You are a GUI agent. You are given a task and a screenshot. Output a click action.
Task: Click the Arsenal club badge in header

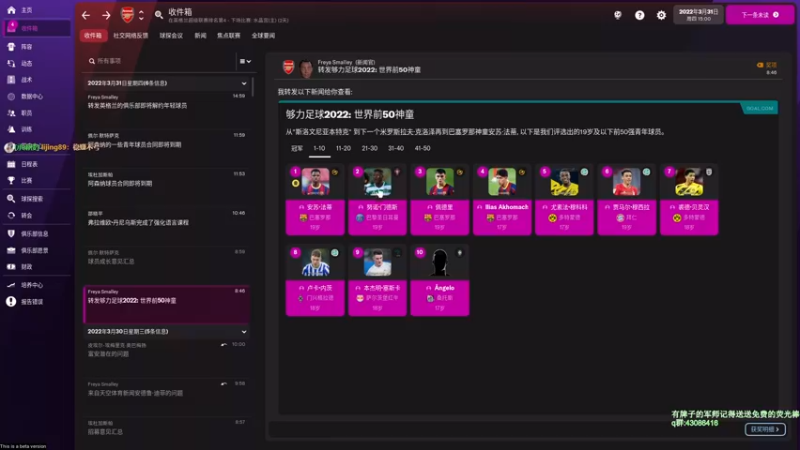(x=127, y=15)
